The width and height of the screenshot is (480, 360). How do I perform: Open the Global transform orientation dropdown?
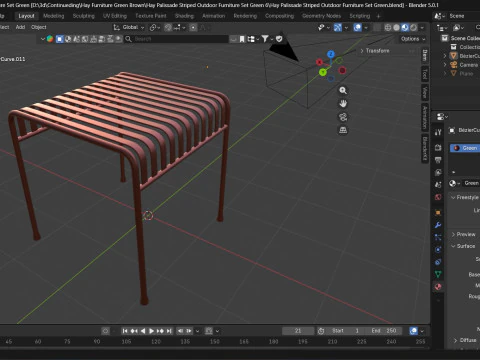129,27
